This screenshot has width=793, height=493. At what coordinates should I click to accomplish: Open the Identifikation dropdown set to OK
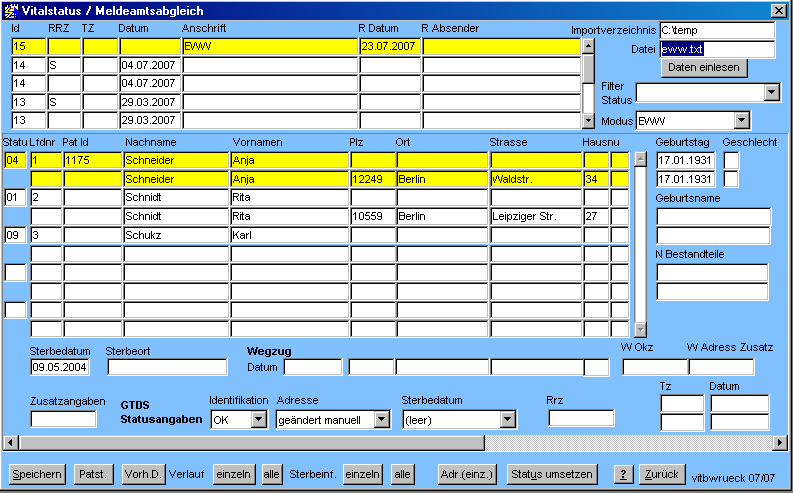260,420
